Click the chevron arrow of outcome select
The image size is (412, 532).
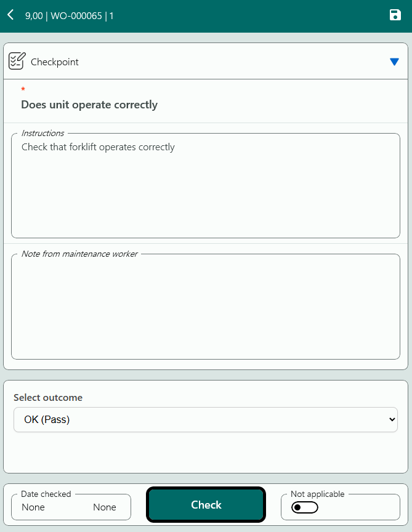click(x=392, y=419)
